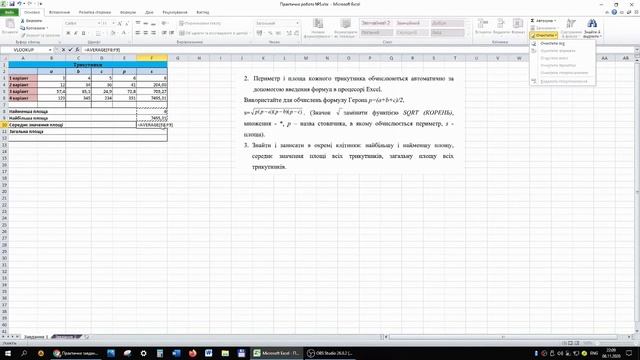Open the Name Box dropdown arrow
640x360 pixels.
click(50, 50)
